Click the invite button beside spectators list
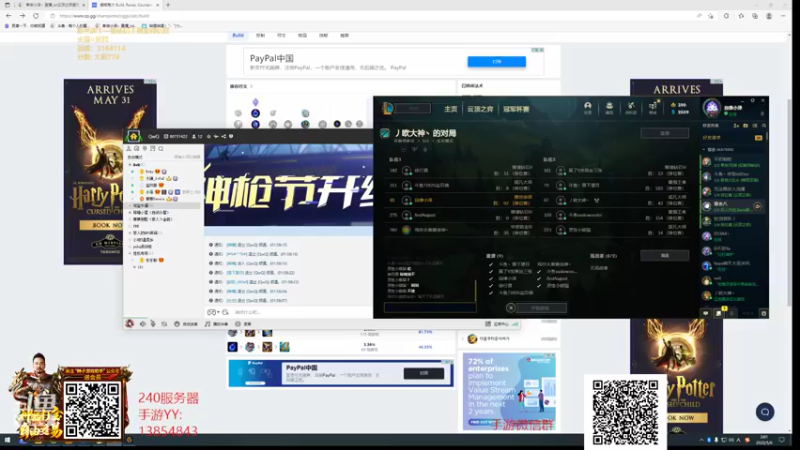This screenshot has width=800, height=450. 665,256
